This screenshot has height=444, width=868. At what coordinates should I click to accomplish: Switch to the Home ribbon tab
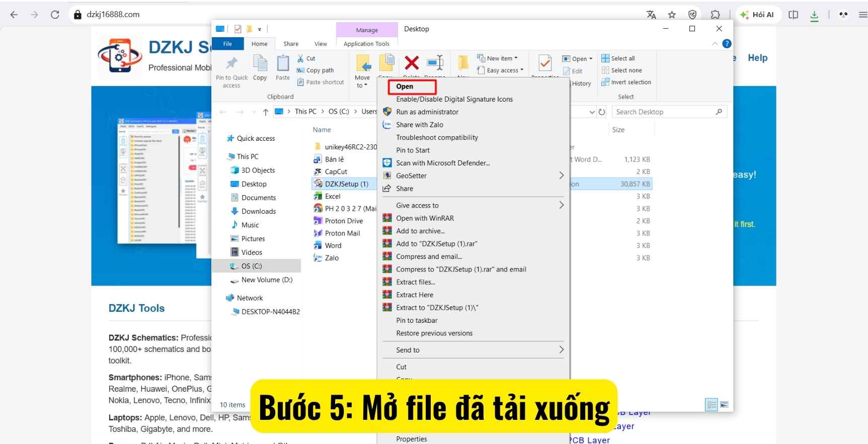[260, 44]
